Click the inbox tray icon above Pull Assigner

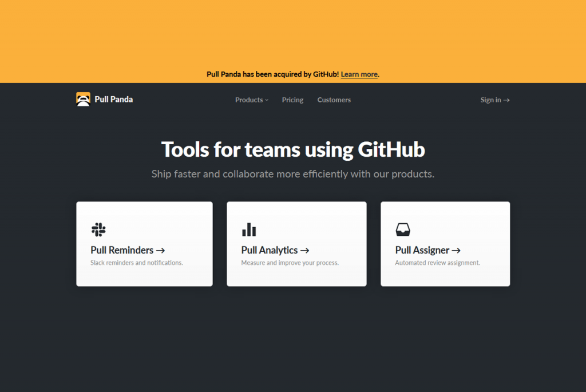[402, 228]
